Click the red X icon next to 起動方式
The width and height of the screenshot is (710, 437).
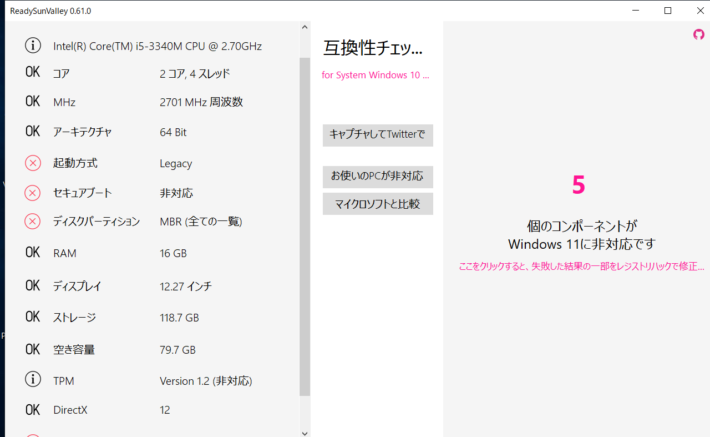point(33,163)
